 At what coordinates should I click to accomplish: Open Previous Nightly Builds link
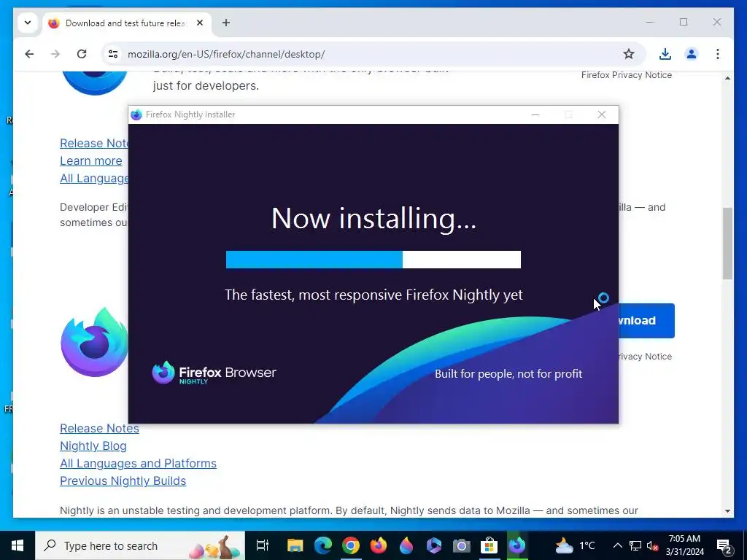pyautogui.click(x=123, y=481)
